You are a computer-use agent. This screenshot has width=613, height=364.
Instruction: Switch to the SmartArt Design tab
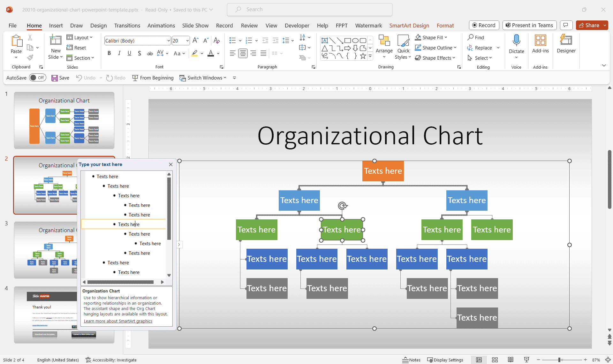tap(409, 26)
